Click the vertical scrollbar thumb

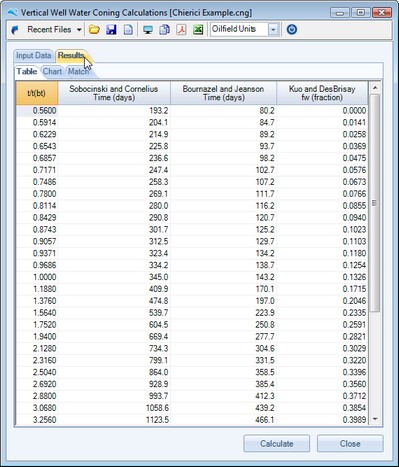click(375, 203)
